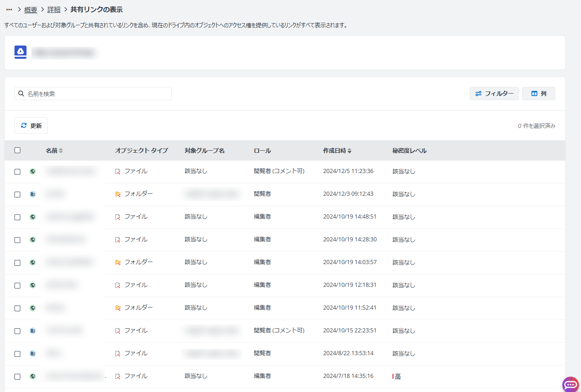Check the row created 2024/12/5 11:23:36
The height and width of the screenshot is (392, 581).
(x=17, y=172)
